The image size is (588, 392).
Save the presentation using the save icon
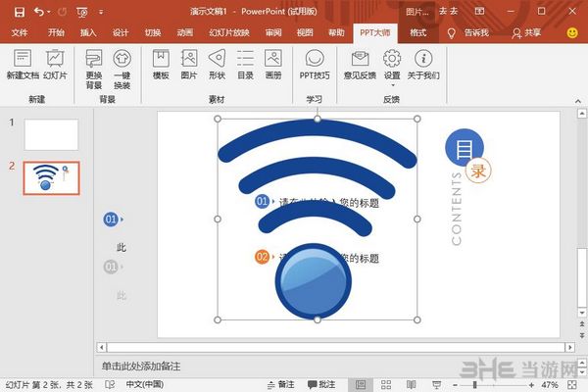coord(19,12)
